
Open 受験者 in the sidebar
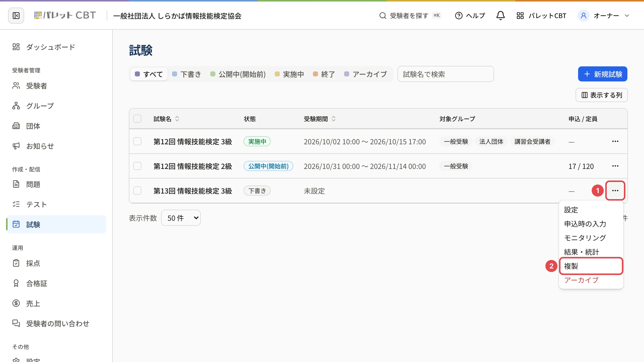tap(56, 86)
